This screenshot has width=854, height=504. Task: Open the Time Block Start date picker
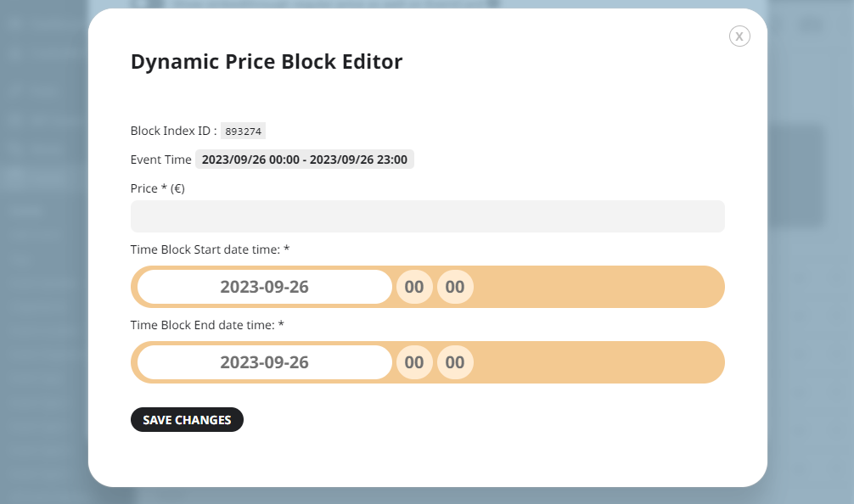[x=265, y=287]
